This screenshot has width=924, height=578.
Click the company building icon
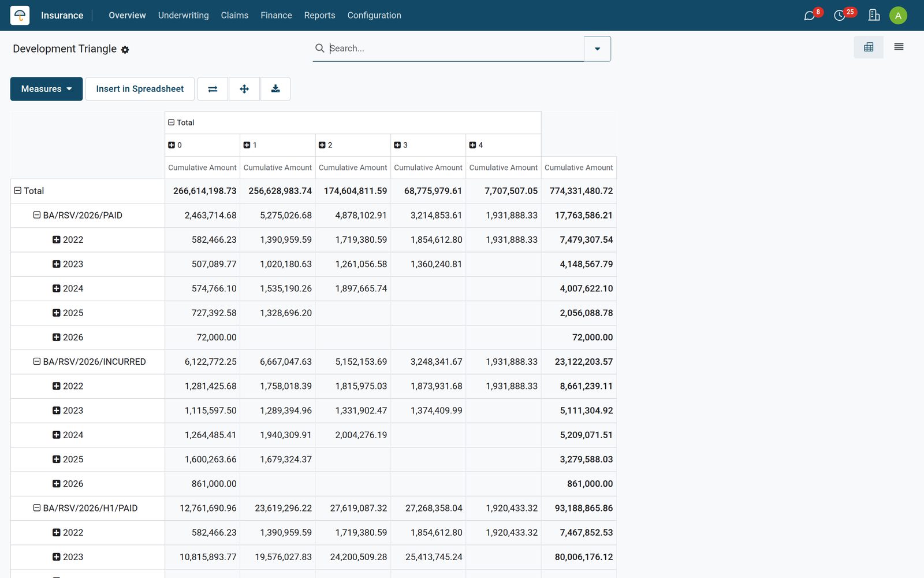874,15
